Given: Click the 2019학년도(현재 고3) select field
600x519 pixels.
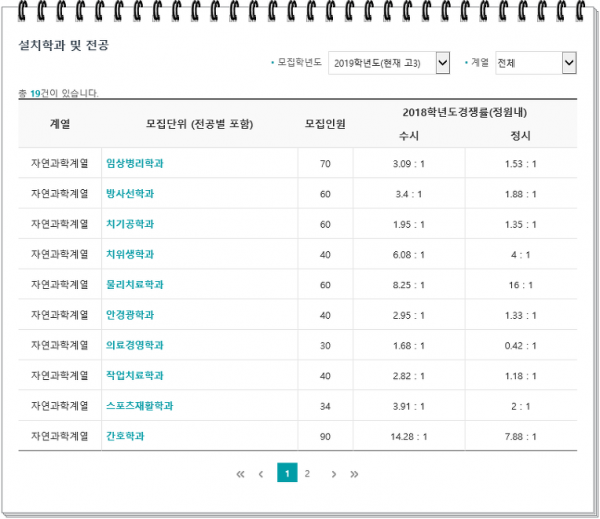Looking at the screenshot, I should click(389, 63).
